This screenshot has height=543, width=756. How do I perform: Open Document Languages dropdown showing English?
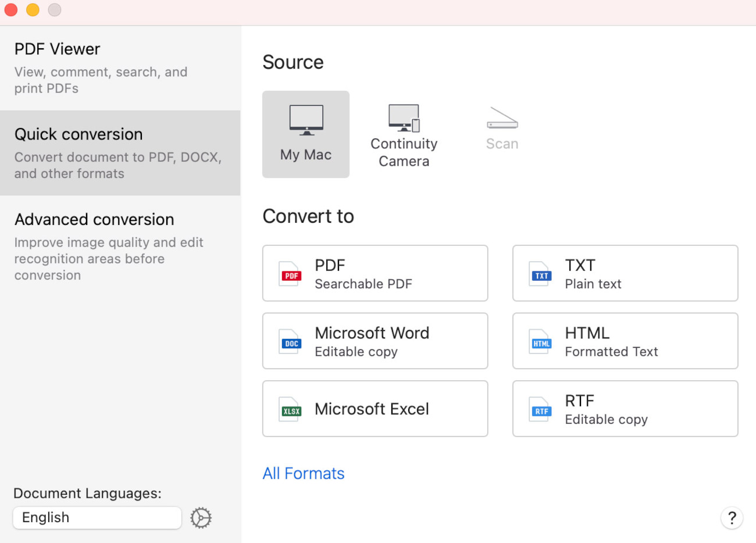[97, 517]
